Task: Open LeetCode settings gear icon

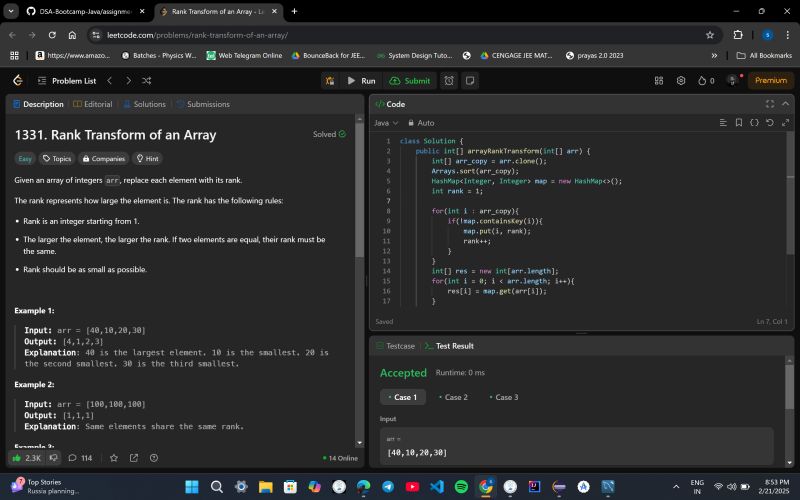Action: 681,80
